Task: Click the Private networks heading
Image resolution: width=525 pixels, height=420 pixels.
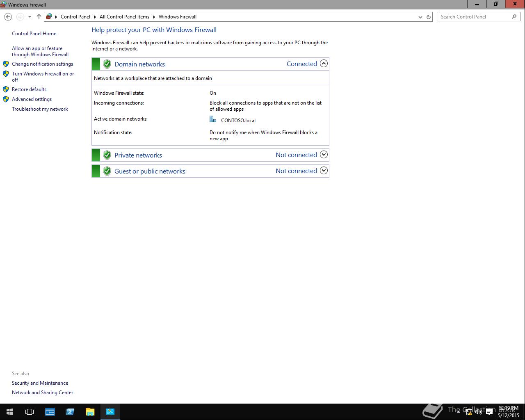Action: click(x=138, y=155)
